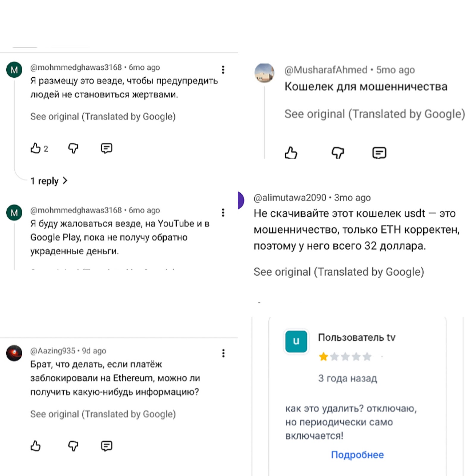Image resolution: width=476 pixels, height=476 pixels.
Task: Reply to the @Aazing935 comment
Action: coord(106,446)
